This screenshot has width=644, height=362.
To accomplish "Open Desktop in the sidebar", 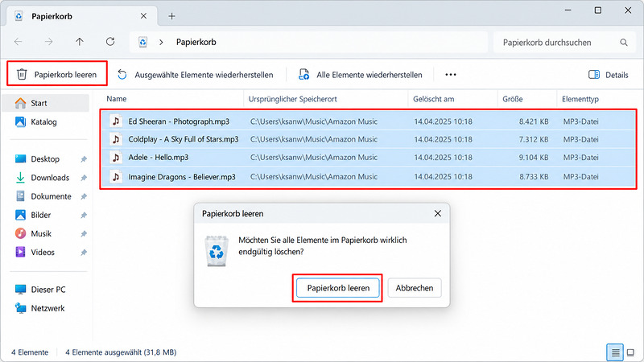I will 45,158.
